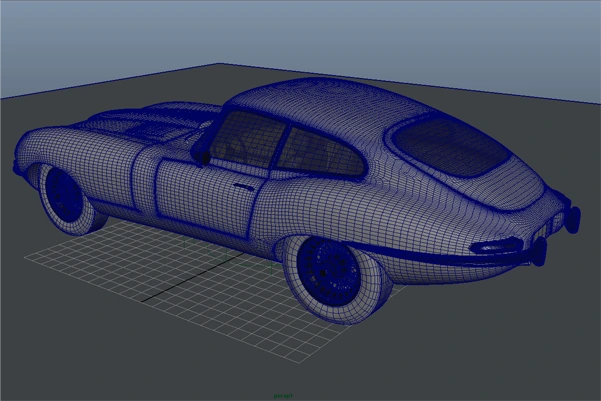Image resolution: width=601 pixels, height=401 pixels.
Task: Select the side mirror on the car
Action: click(202, 155)
